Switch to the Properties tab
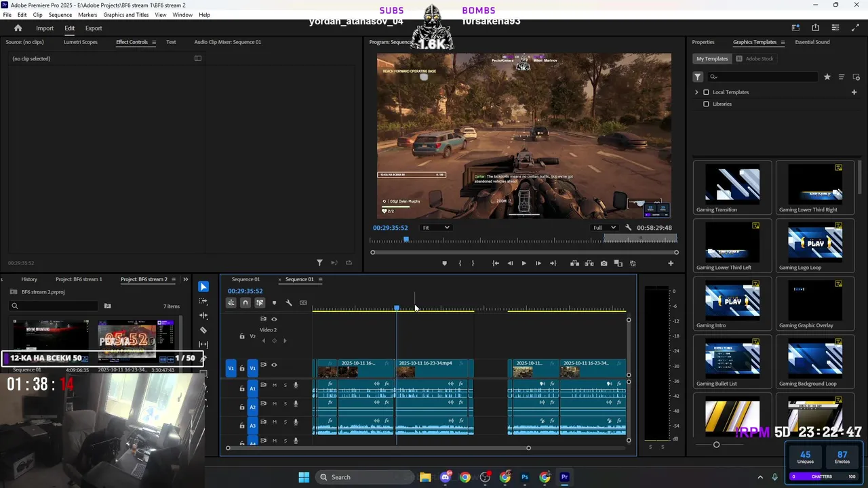 click(703, 42)
